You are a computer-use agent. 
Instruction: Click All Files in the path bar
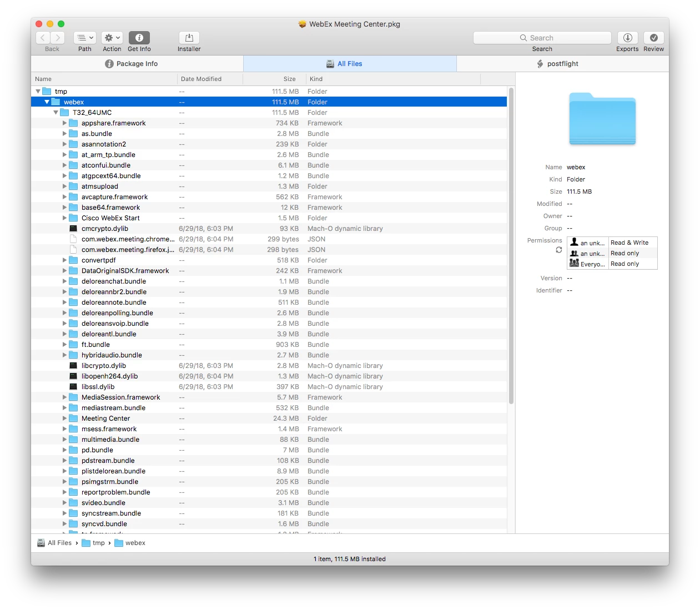[x=54, y=543]
